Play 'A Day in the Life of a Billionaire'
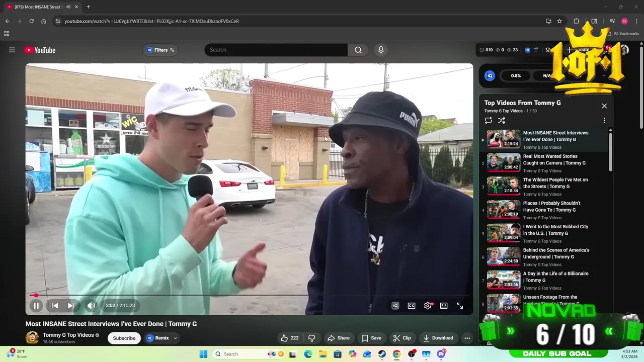 [x=546, y=281]
